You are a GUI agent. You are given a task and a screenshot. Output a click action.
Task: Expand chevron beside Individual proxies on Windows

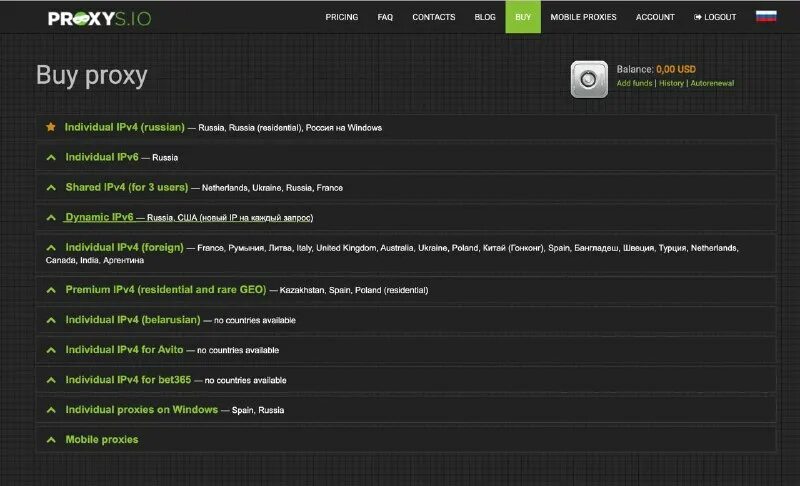tap(51, 410)
